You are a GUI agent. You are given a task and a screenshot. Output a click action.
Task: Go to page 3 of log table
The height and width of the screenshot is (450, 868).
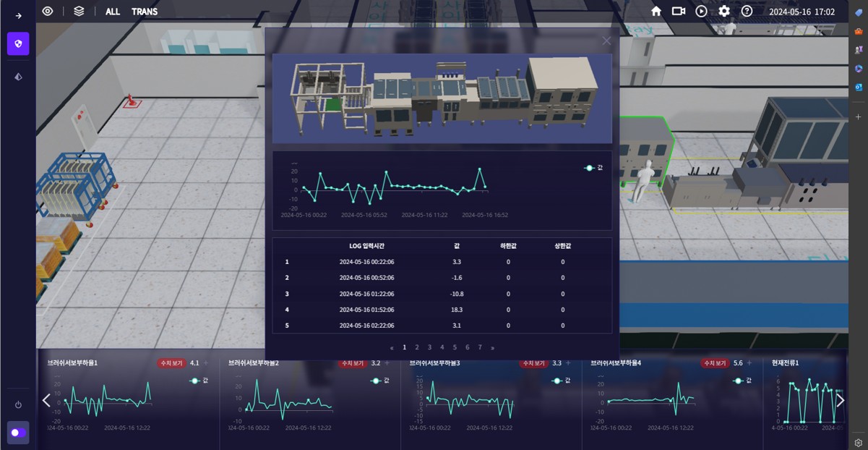point(429,347)
